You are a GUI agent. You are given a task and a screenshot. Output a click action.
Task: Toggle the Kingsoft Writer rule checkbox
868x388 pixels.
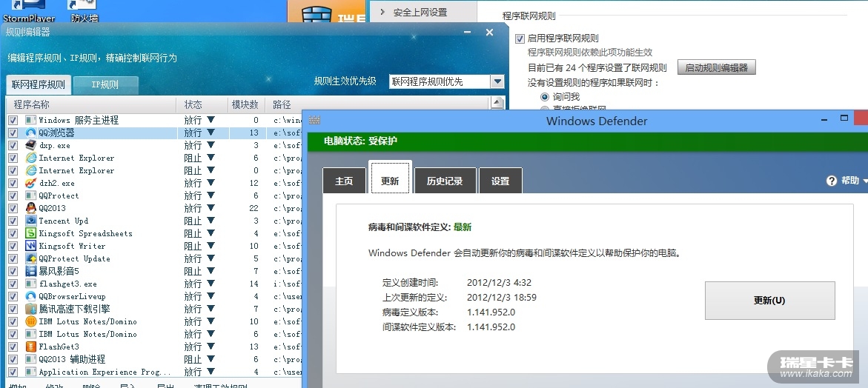13,246
